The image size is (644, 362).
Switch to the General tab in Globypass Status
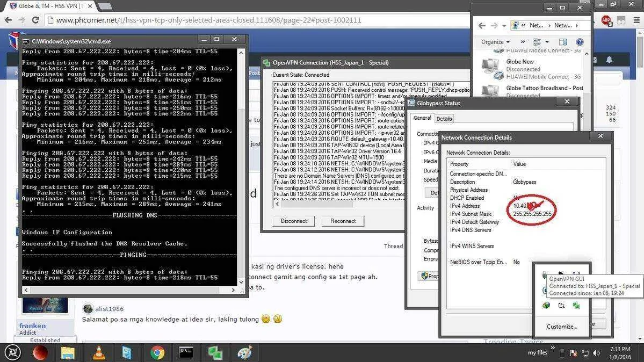422,118
